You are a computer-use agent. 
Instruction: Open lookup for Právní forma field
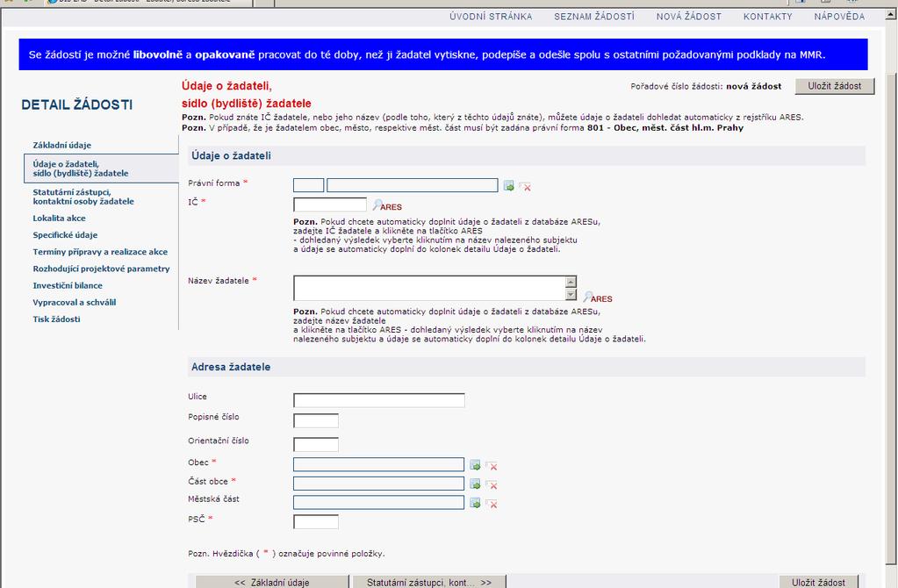(x=508, y=185)
